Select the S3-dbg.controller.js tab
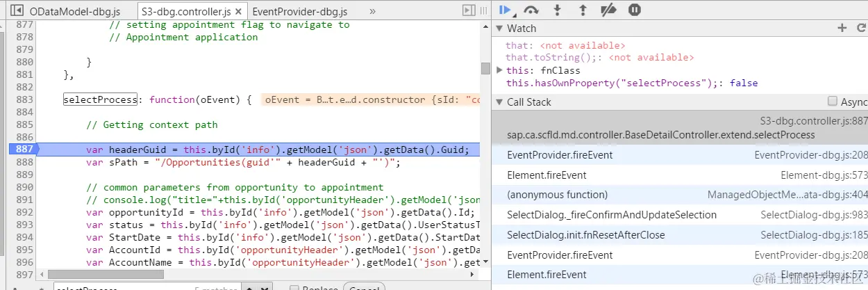The height and width of the screenshot is (290, 868). click(x=185, y=11)
